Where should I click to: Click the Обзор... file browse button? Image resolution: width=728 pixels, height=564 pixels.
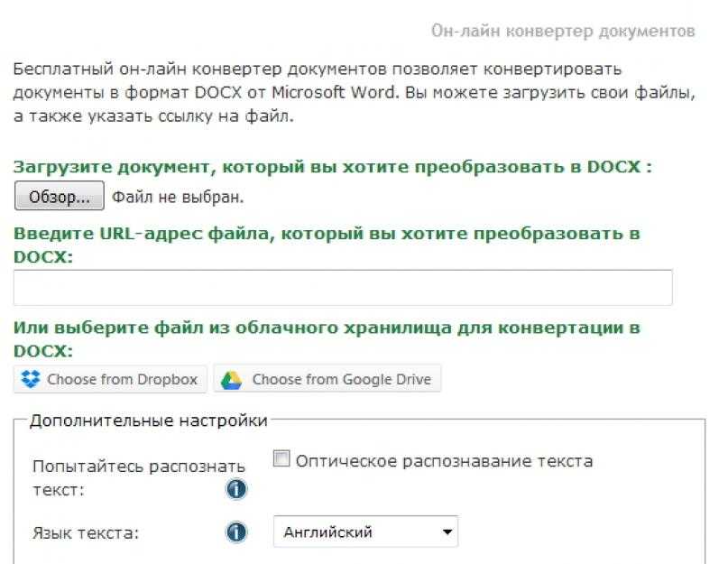(60, 196)
